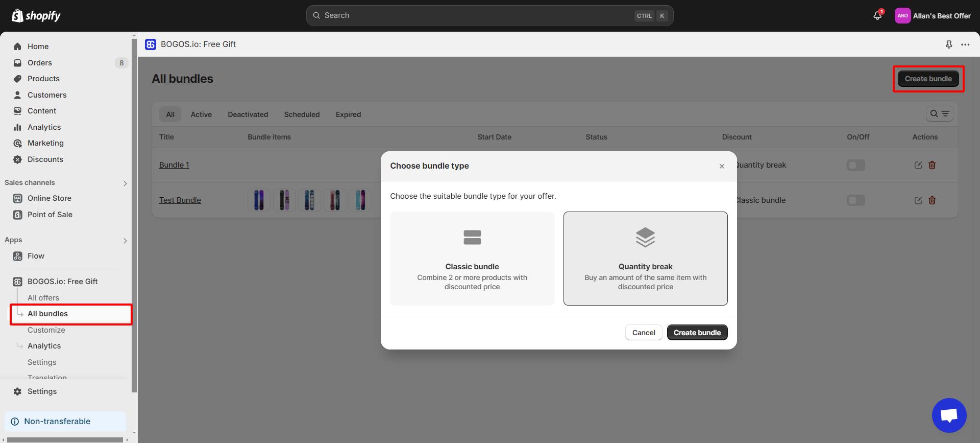This screenshot has width=980, height=443.
Task: Open Discounts in the sidebar
Action: point(45,159)
